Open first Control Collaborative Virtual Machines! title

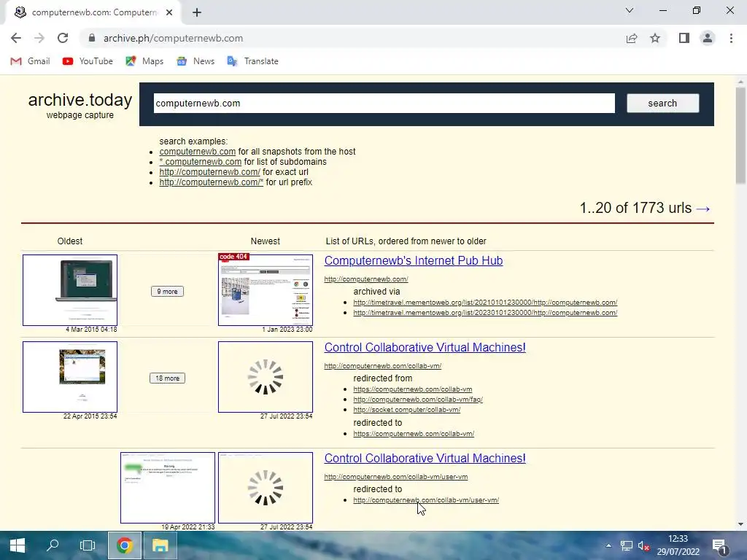point(425,347)
